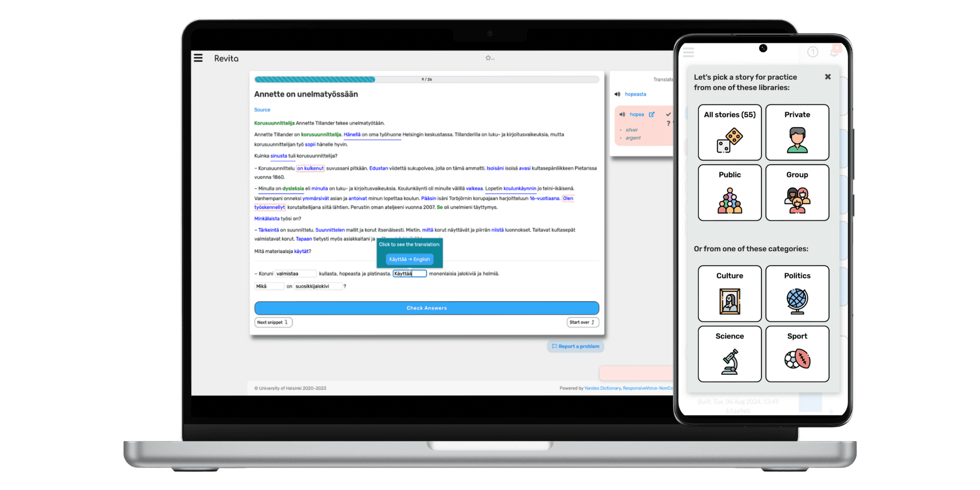This screenshot has width=980, height=490.
Task: Focus the input field containing suosikkijalokivi
Action: (x=318, y=286)
